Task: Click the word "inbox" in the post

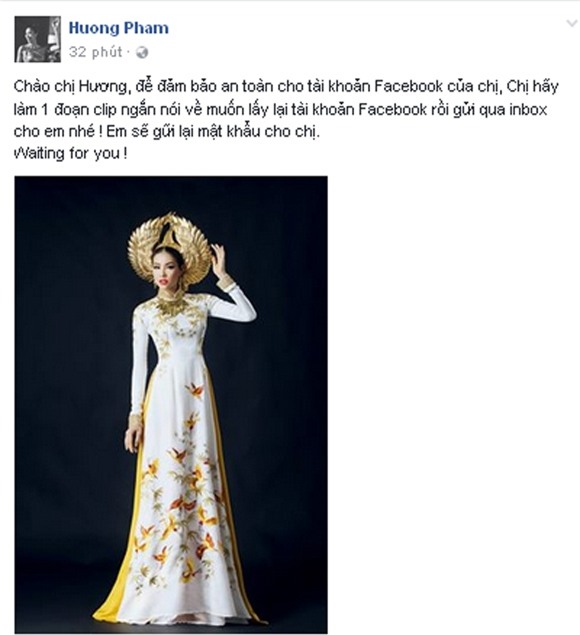Action: pyautogui.click(x=528, y=110)
